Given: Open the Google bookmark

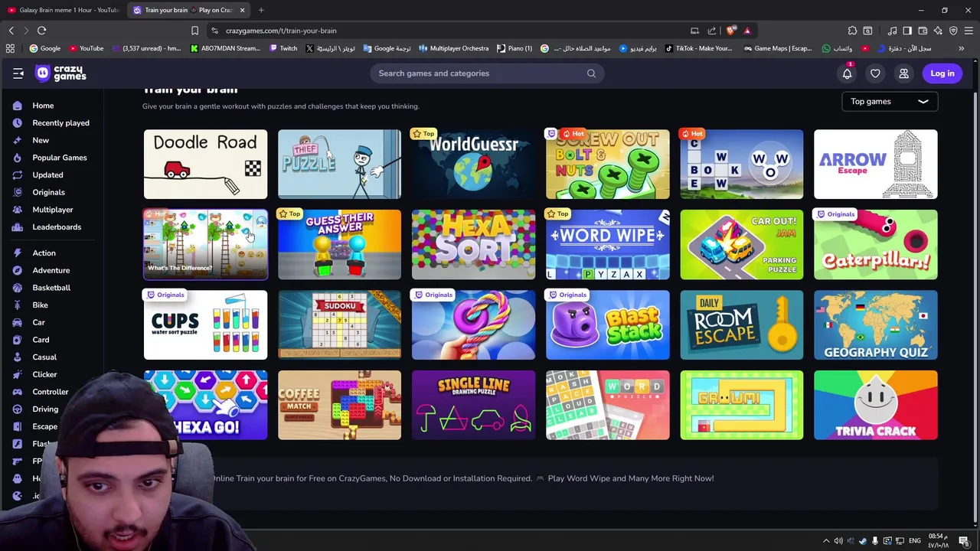Looking at the screenshot, I should click(44, 48).
